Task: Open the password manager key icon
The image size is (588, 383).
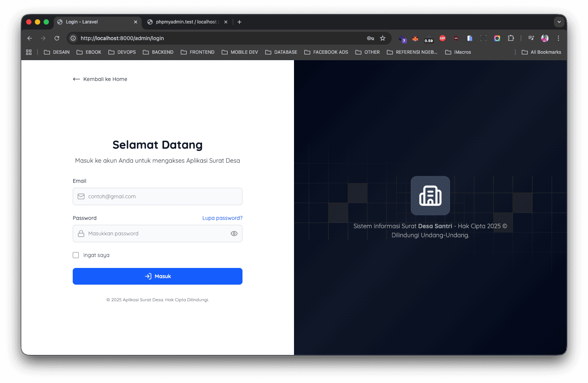Action: tap(370, 38)
